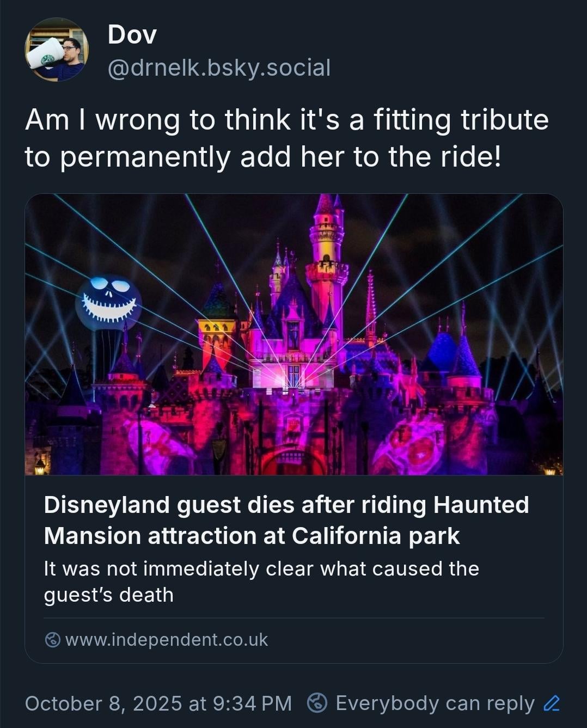Click the post text about fitting tribute
Screen dimensions: 587x728
tap(286, 120)
